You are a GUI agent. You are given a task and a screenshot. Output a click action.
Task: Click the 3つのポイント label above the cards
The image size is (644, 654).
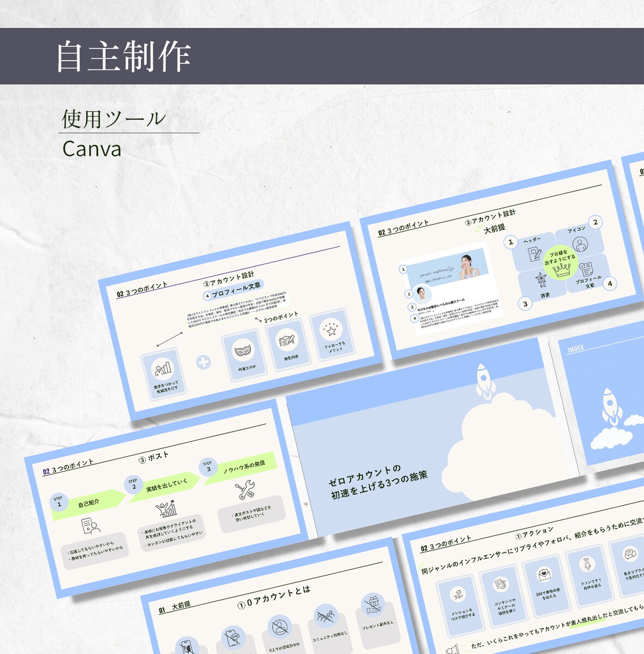(281, 317)
